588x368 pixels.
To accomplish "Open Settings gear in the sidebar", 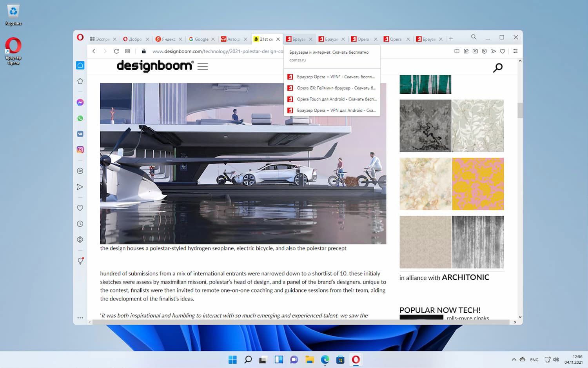I will pos(80,239).
